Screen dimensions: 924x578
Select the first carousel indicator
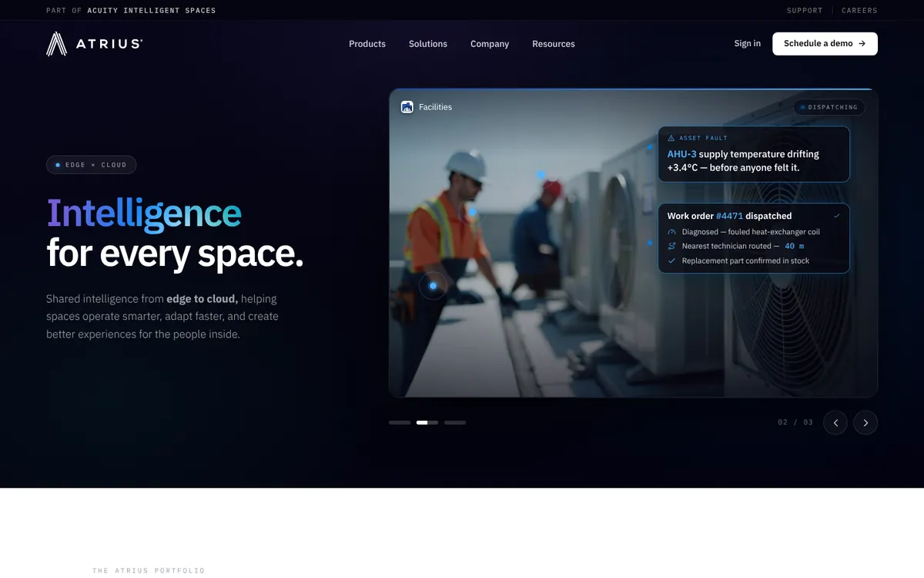point(400,422)
